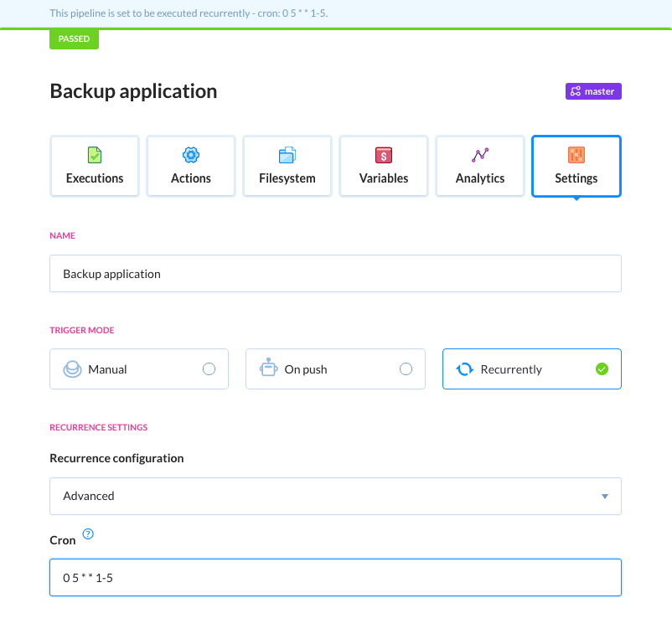Choose the Recurrently trigger mode label
672x634 pixels.
tap(511, 369)
